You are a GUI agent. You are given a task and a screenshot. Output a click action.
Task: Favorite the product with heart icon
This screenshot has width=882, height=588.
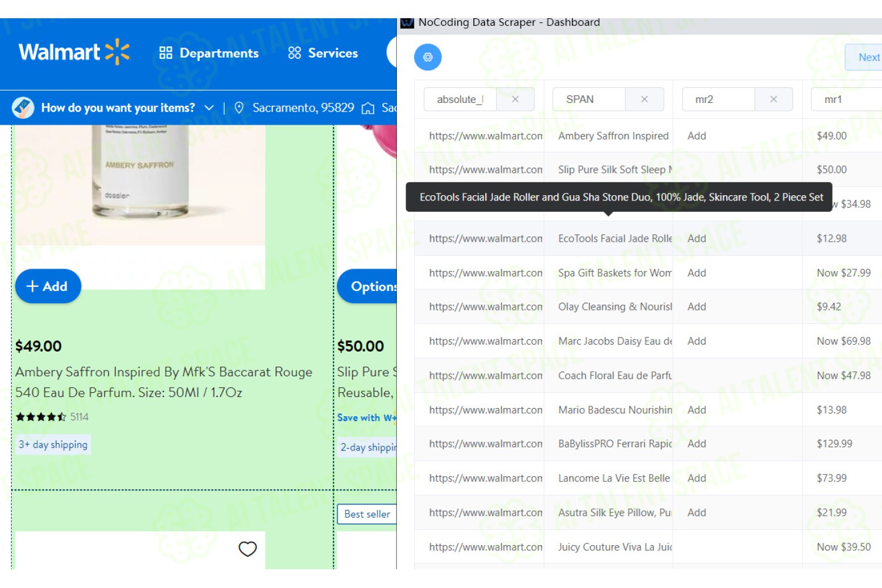[x=248, y=549]
